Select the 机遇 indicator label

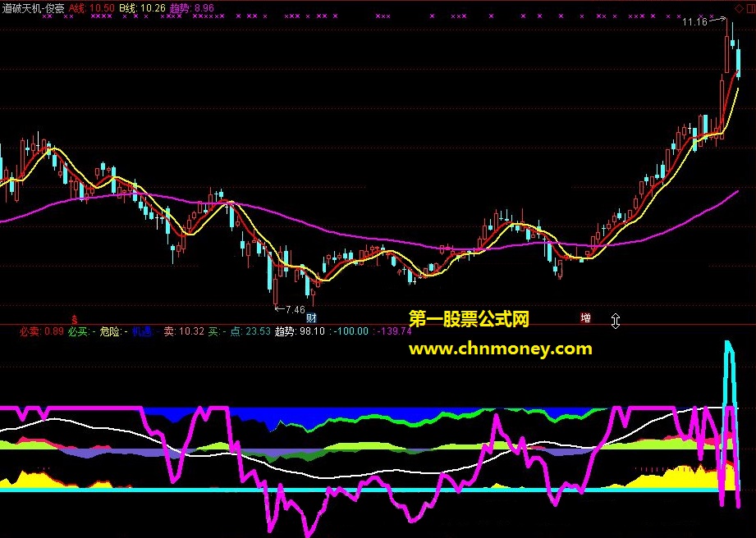click(146, 331)
